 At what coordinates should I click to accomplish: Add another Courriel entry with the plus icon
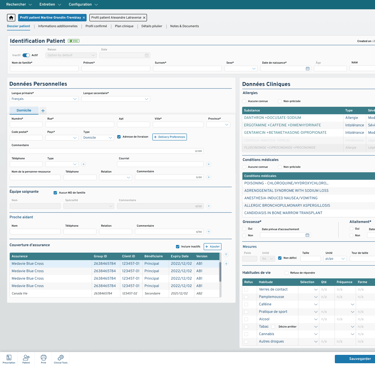(208, 164)
